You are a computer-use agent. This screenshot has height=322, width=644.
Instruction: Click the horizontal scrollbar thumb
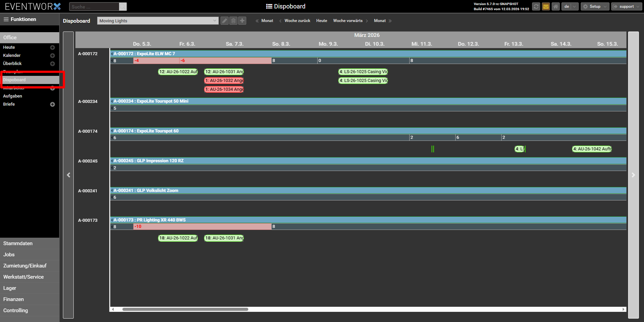[x=185, y=309]
